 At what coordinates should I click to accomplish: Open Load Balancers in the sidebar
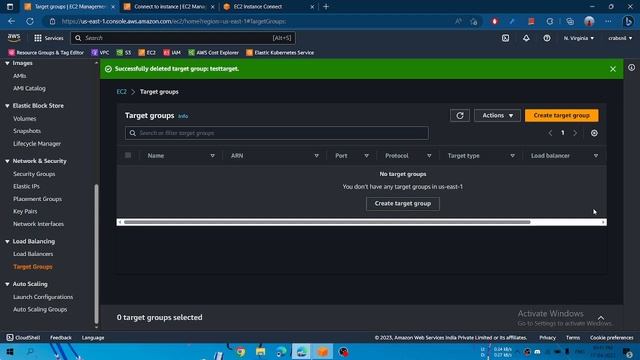point(33,254)
